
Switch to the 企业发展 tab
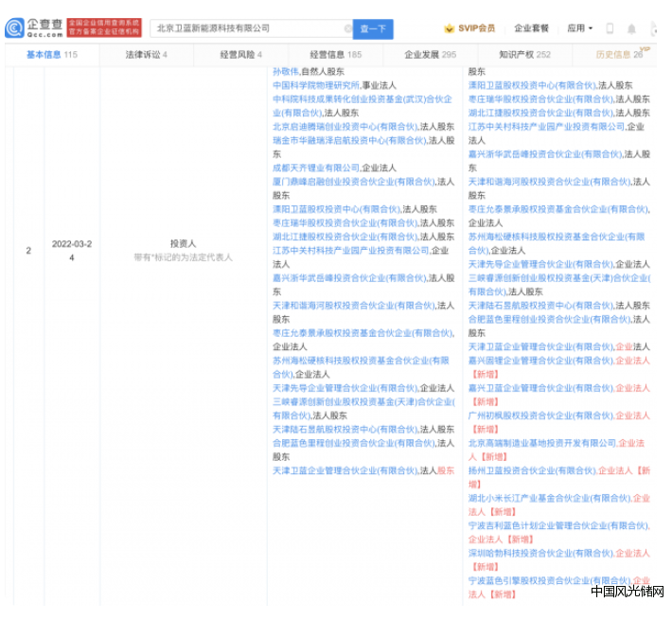(431, 54)
